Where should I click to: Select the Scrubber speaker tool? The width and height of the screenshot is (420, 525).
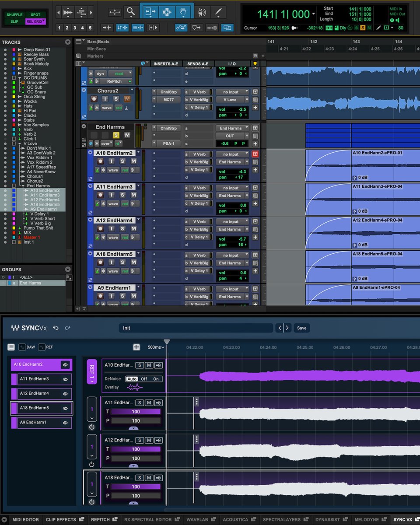[x=202, y=12]
